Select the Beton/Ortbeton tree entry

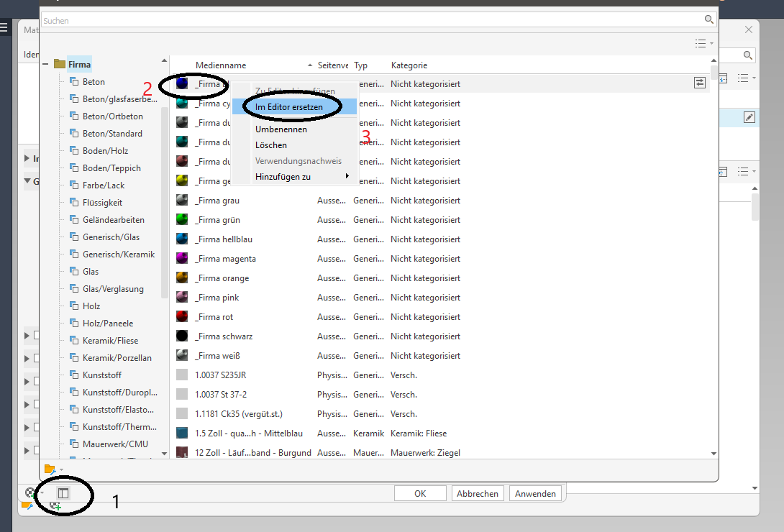(112, 116)
